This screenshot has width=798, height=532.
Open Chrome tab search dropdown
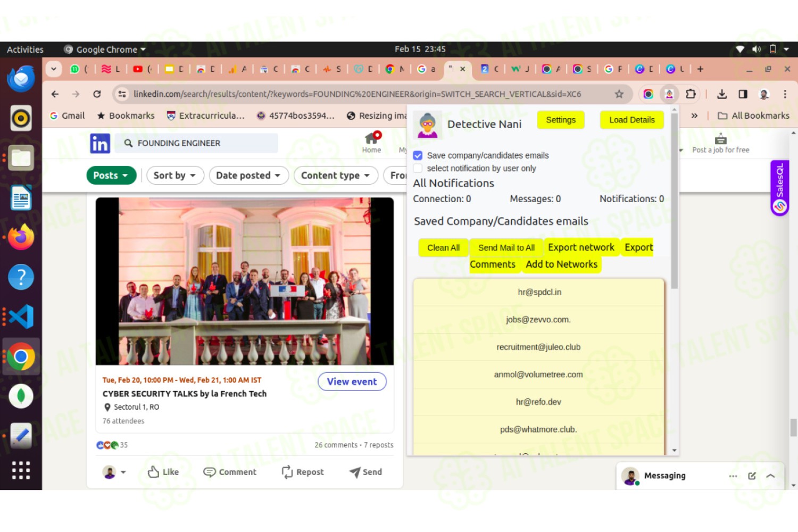[x=54, y=69]
